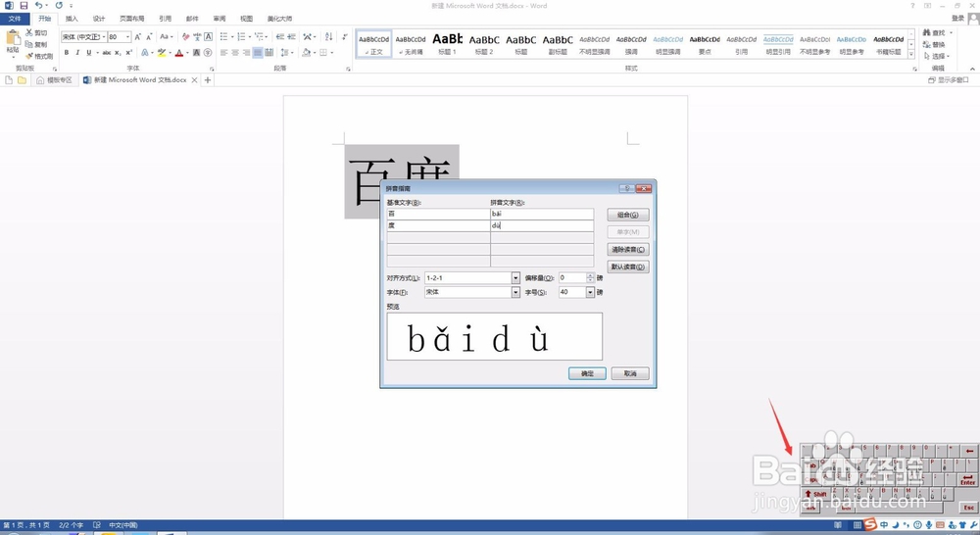Click the Group (组合) button in dialog
980x535 pixels.
tap(628, 215)
